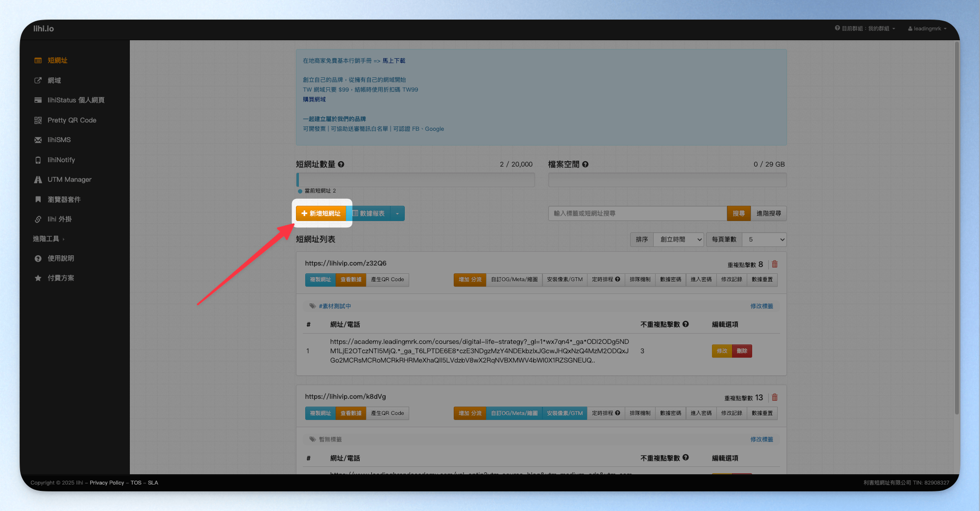Click the 購買網域 link
The width and height of the screenshot is (980, 511).
(x=314, y=99)
